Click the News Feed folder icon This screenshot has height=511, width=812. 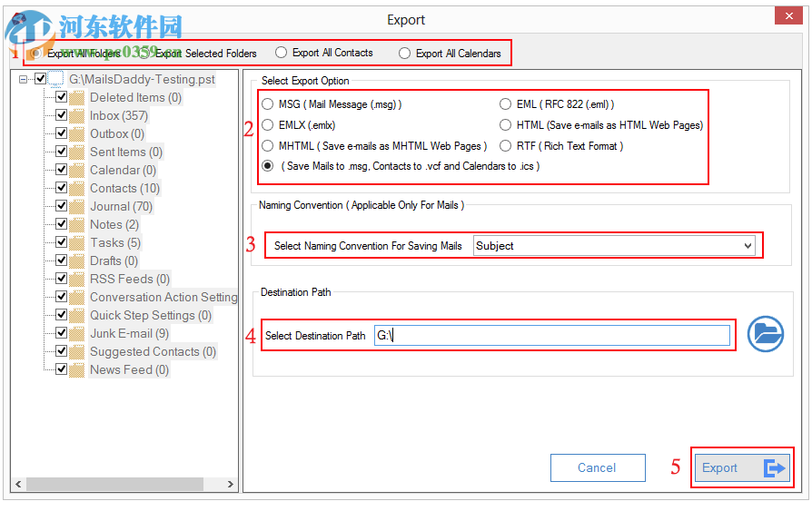coord(76,369)
